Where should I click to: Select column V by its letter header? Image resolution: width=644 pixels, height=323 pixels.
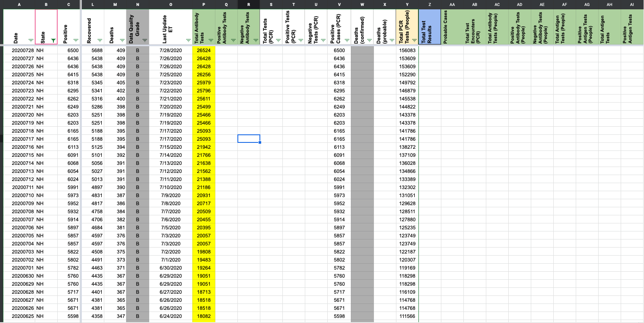tap(340, 4)
